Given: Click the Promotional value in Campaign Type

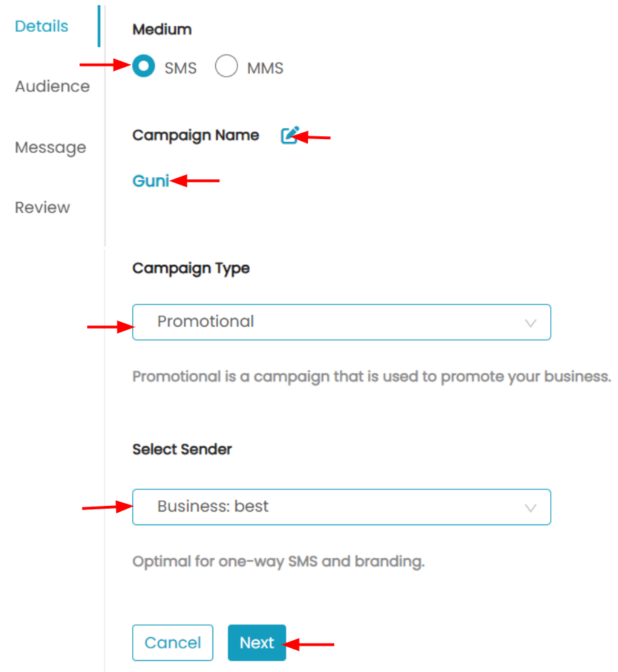Looking at the screenshot, I should [206, 321].
